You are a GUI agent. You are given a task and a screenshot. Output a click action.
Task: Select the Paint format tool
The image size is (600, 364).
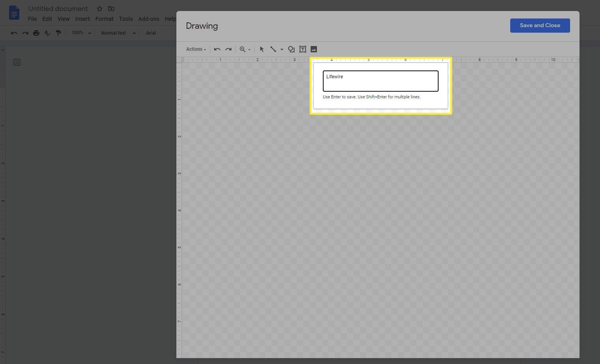(58, 33)
